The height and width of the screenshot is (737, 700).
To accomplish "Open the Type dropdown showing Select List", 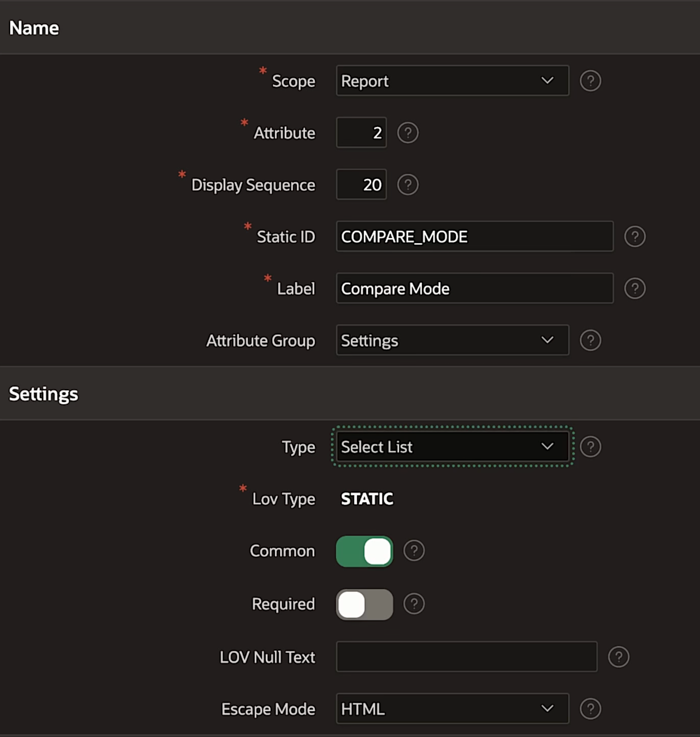I will pyautogui.click(x=452, y=446).
